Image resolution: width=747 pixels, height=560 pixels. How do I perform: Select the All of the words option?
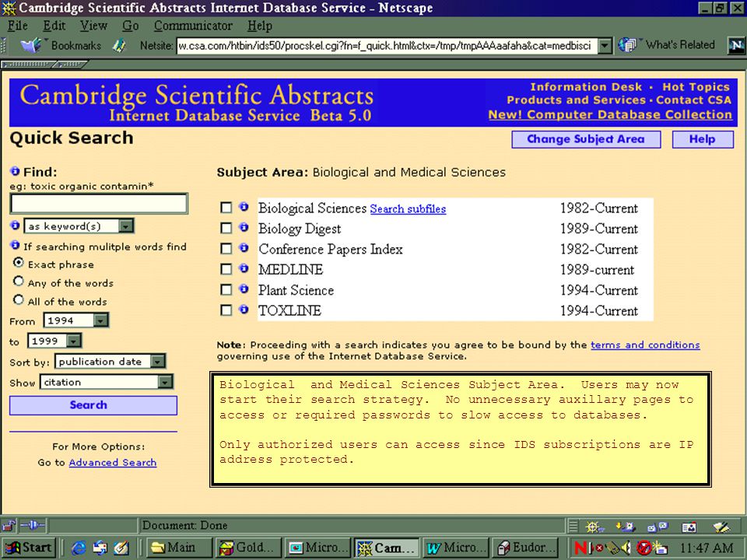point(19,299)
